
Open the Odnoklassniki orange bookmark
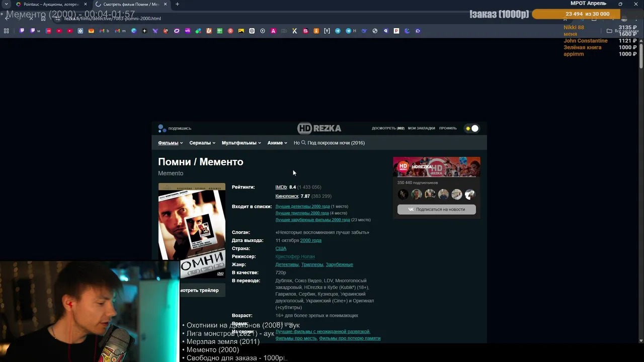(316, 31)
